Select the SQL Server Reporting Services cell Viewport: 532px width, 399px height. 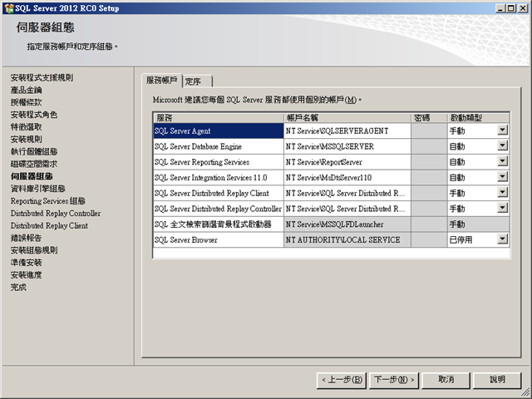pyautogui.click(x=219, y=162)
